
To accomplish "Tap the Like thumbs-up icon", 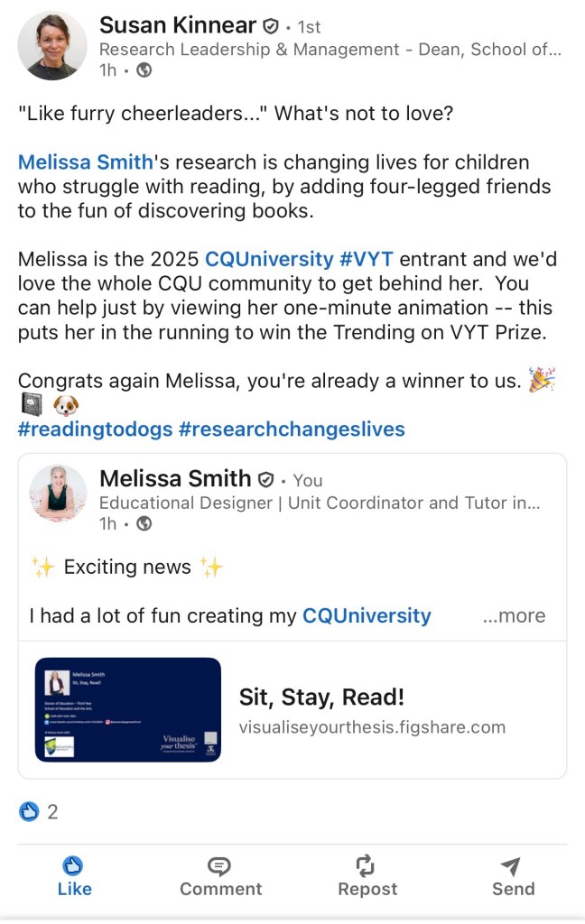I will coord(74,866).
